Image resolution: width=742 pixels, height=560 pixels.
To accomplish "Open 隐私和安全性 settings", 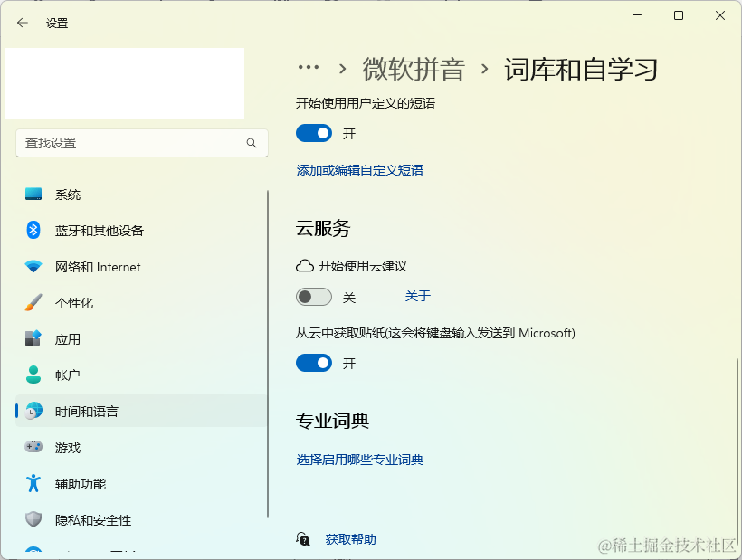I will tap(95, 519).
